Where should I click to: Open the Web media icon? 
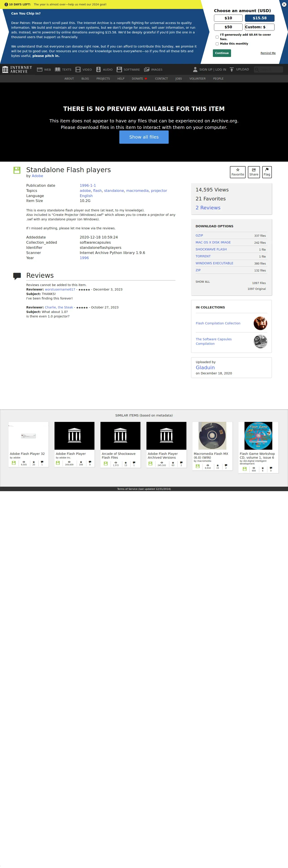coord(39,69)
